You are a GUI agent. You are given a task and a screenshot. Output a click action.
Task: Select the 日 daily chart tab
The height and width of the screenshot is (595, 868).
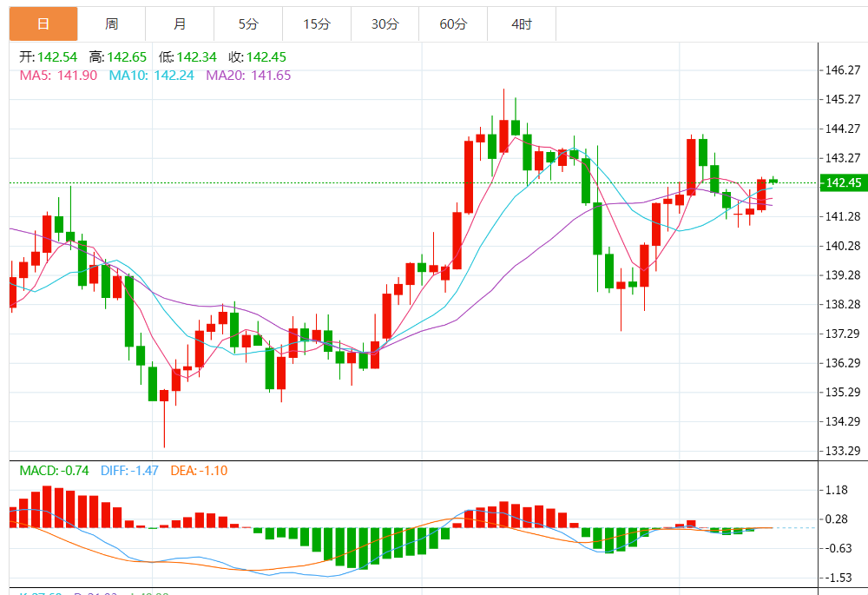click(43, 23)
